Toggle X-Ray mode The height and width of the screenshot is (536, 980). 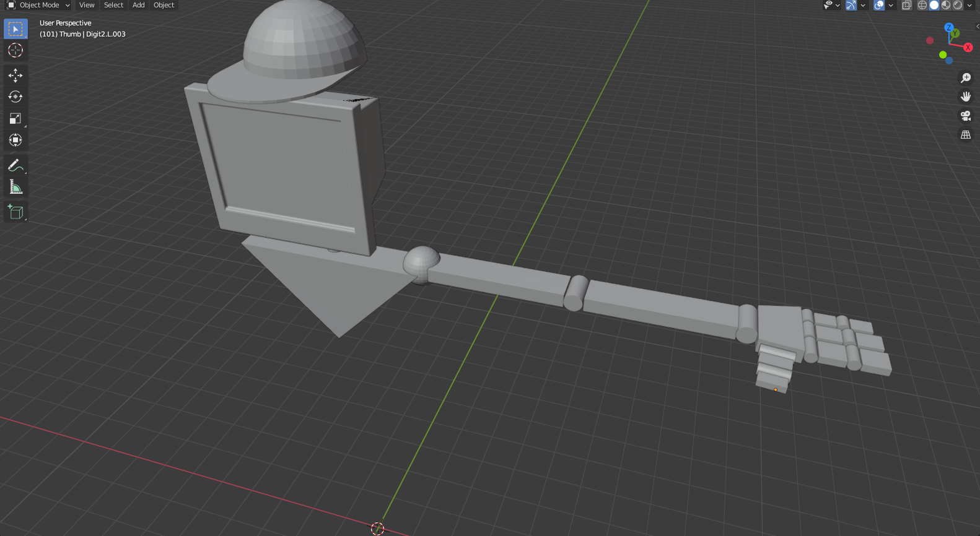pyautogui.click(x=907, y=6)
